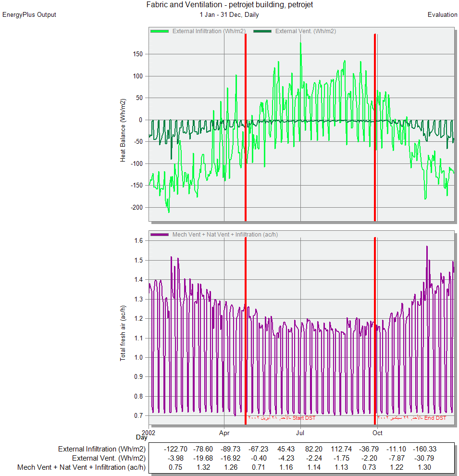Select the External Vent. (Wh/m2) legend label
The height and width of the screenshot is (476, 459).
[305, 31]
